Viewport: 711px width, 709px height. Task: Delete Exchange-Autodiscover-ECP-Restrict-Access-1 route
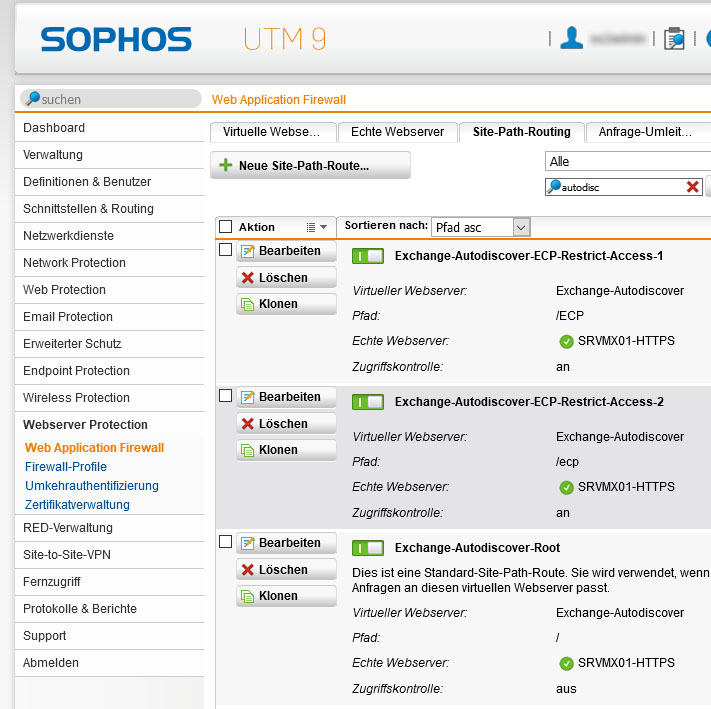pyautogui.click(x=286, y=277)
